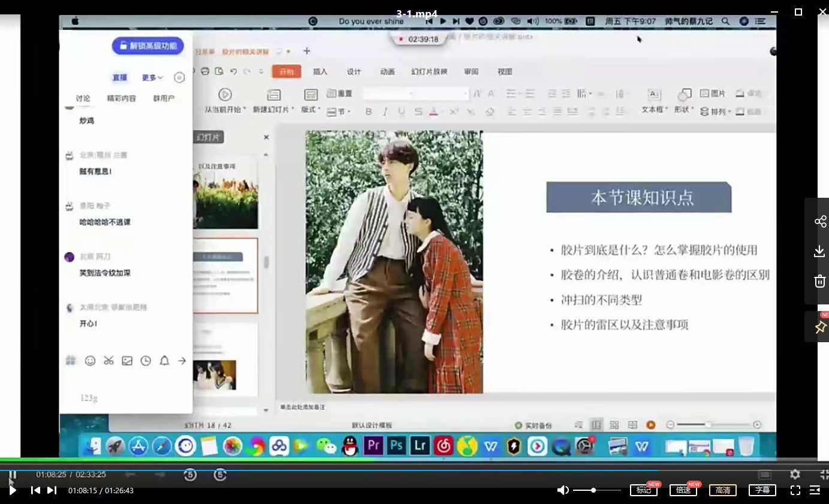The height and width of the screenshot is (504, 829).
Task: Toggle underline formatting
Action: click(400, 111)
